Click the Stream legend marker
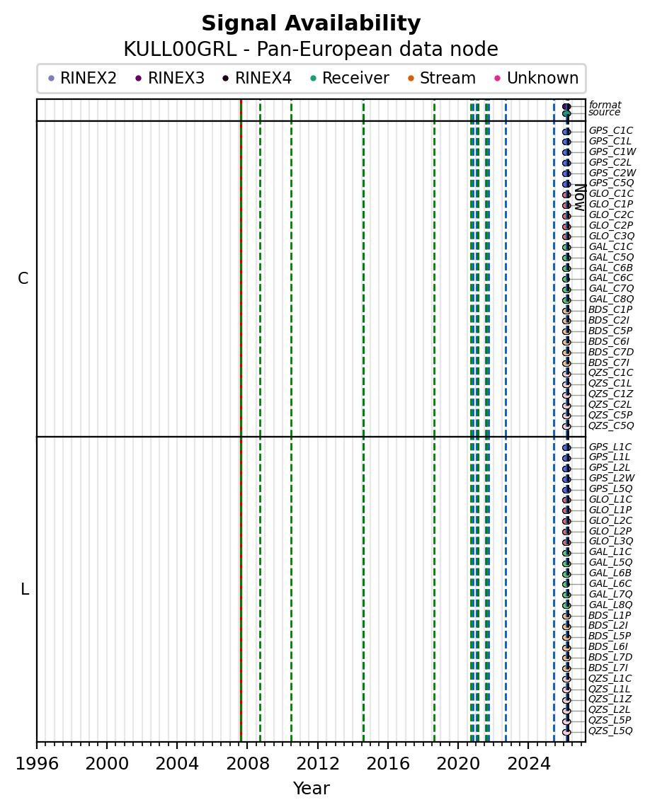The width and height of the screenshot is (650, 812). click(411, 79)
